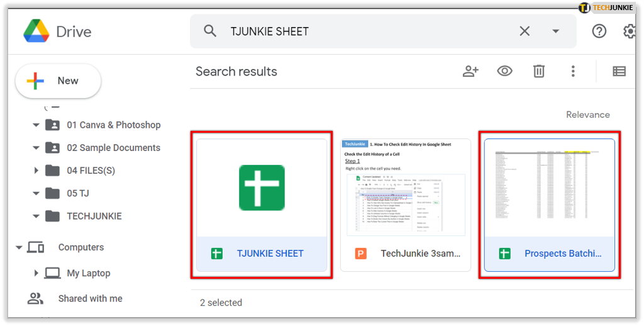644x326 pixels.
Task: Click the Relevance sort label
Action: pyautogui.click(x=588, y=115)
